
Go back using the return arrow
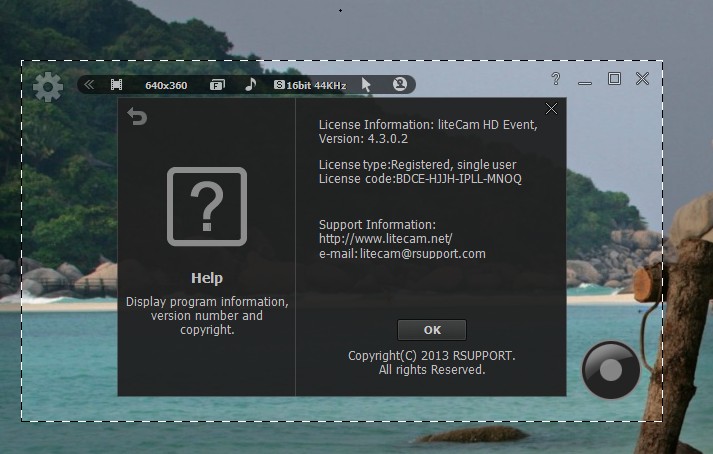click(137, 116)
